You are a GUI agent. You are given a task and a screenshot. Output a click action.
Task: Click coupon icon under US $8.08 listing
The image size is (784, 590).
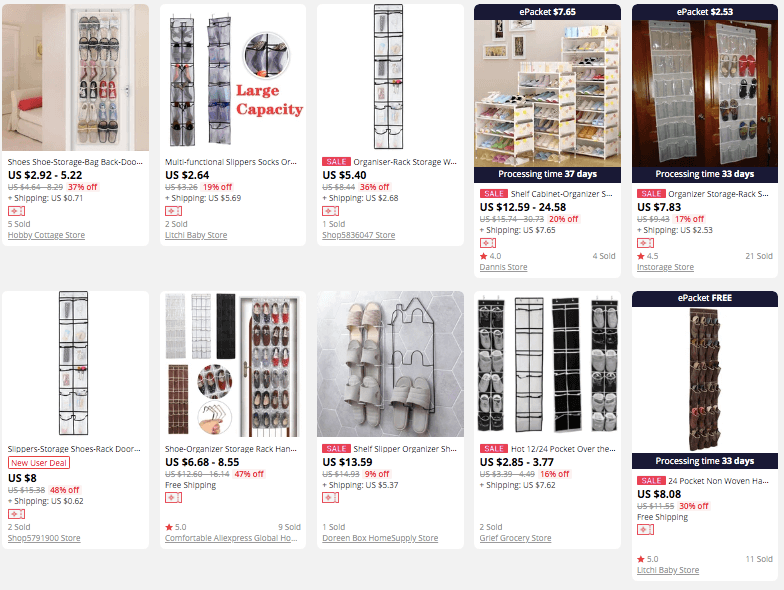(646, 530)
